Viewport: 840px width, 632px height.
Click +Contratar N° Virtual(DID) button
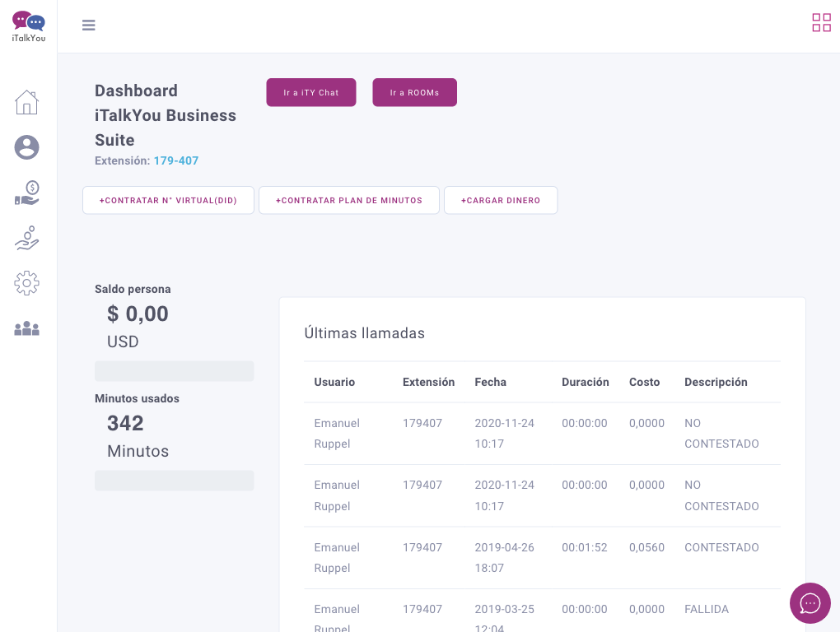168,200
